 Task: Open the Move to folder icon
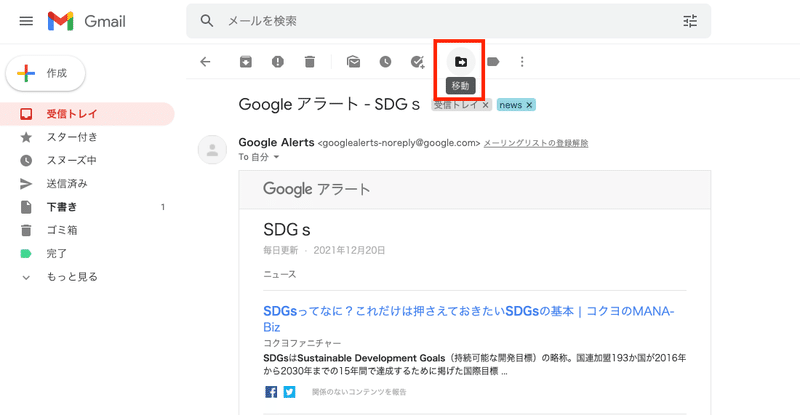click(x=461, y=62)
